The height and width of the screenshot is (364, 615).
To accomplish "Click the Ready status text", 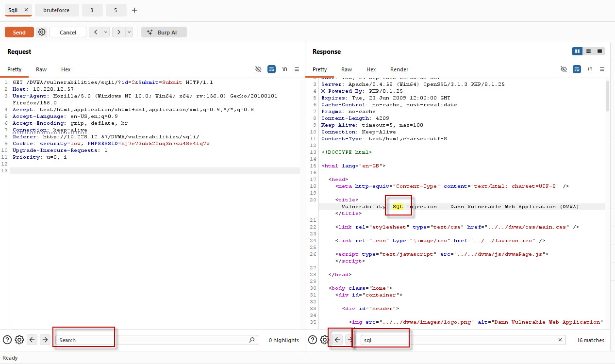I will [10, 358].
